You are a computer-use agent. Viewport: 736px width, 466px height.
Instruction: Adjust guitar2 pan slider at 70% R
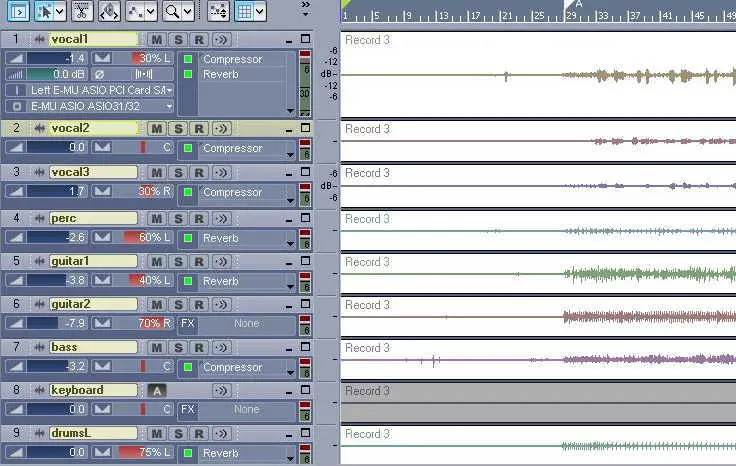point(144,323)
